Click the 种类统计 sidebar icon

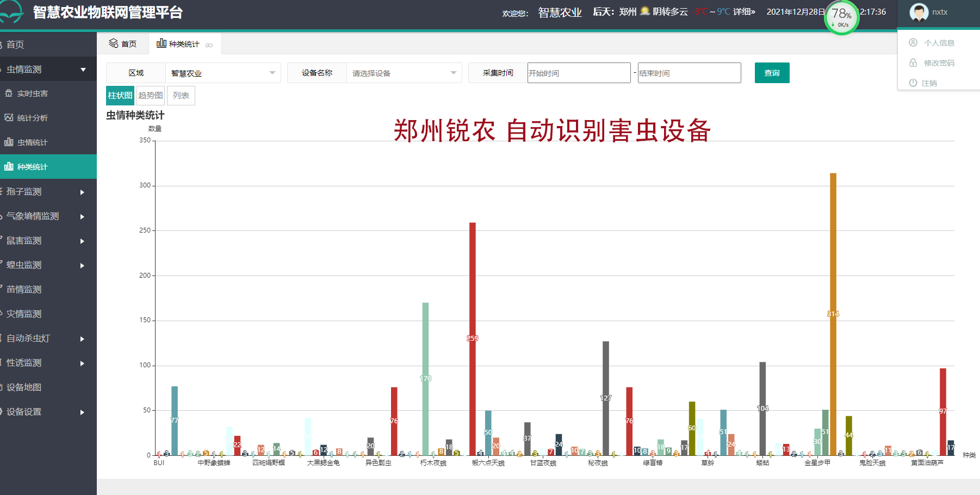point(9,167)
